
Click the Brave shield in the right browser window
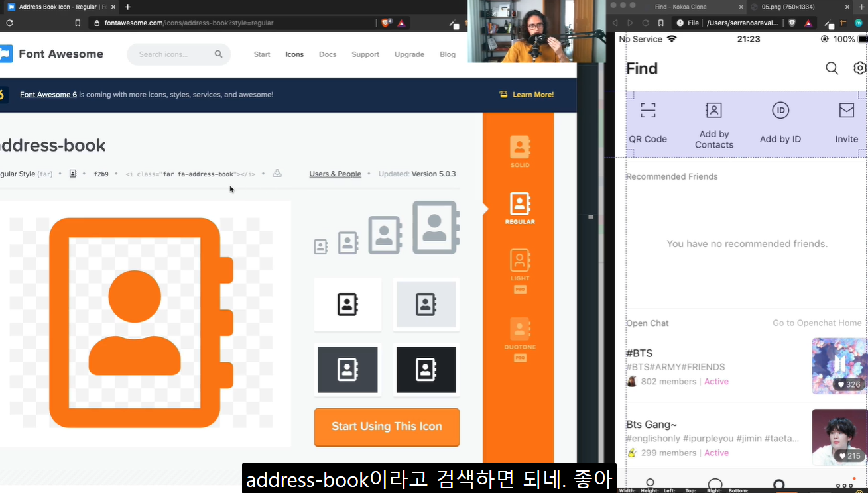792,23
